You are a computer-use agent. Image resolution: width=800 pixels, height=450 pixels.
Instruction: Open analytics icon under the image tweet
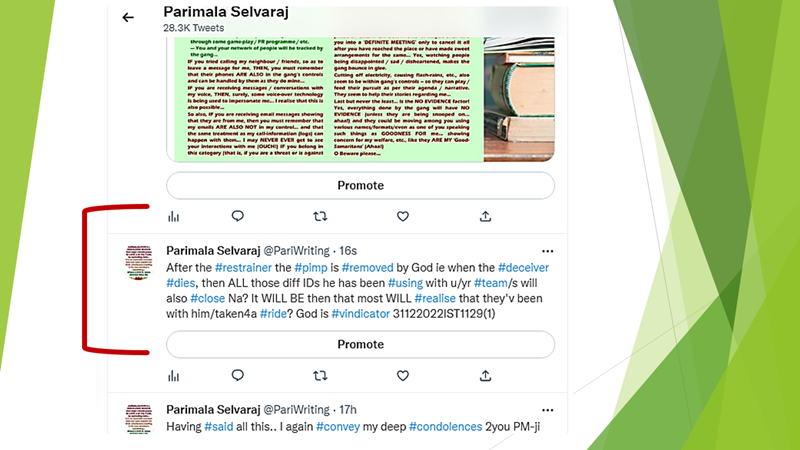tap(173, 217)
